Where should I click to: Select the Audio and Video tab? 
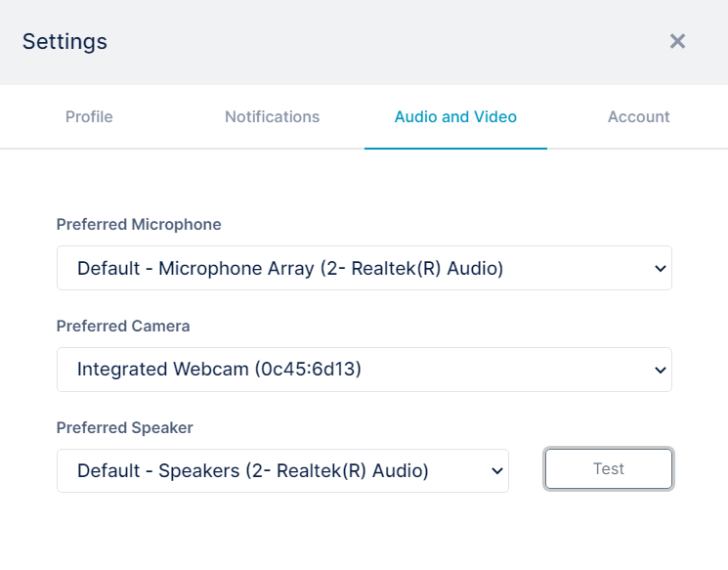[x=455, y=116]
